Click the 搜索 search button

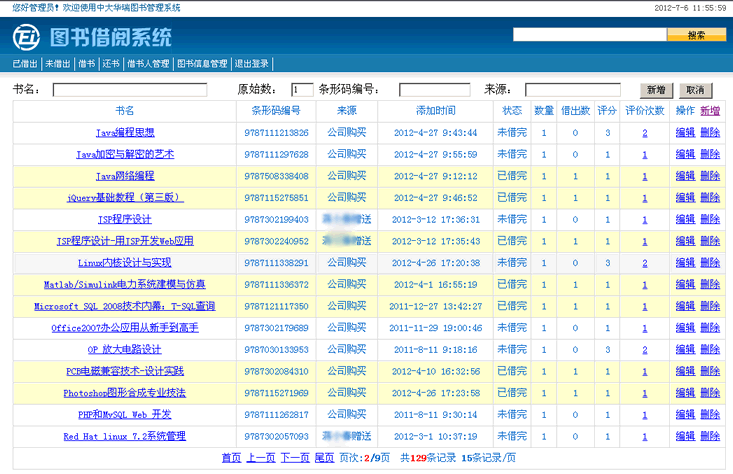click(696, 35)
